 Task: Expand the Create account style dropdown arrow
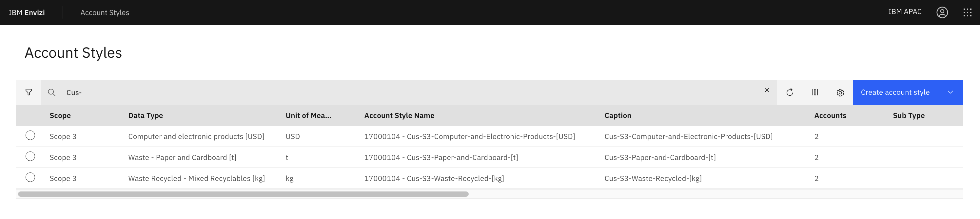(950, 92)
